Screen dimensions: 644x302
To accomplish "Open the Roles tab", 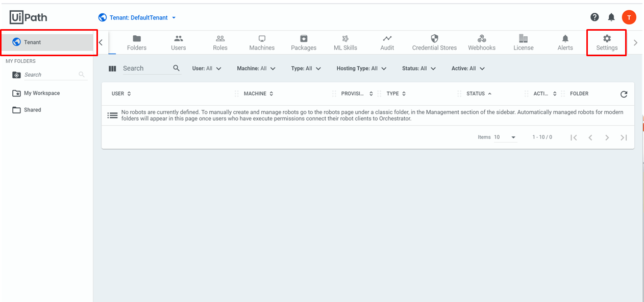I will (x=220, y=42).
